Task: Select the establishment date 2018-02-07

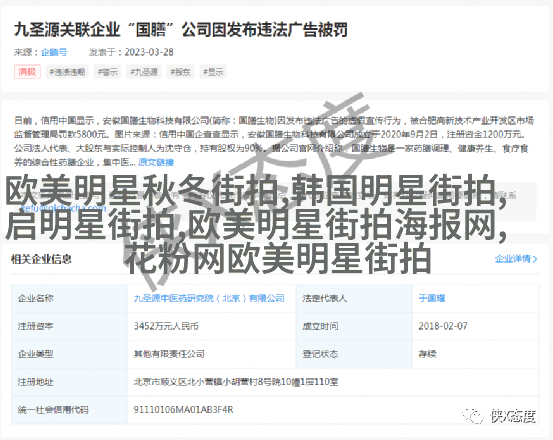Action: coord(443,326)
